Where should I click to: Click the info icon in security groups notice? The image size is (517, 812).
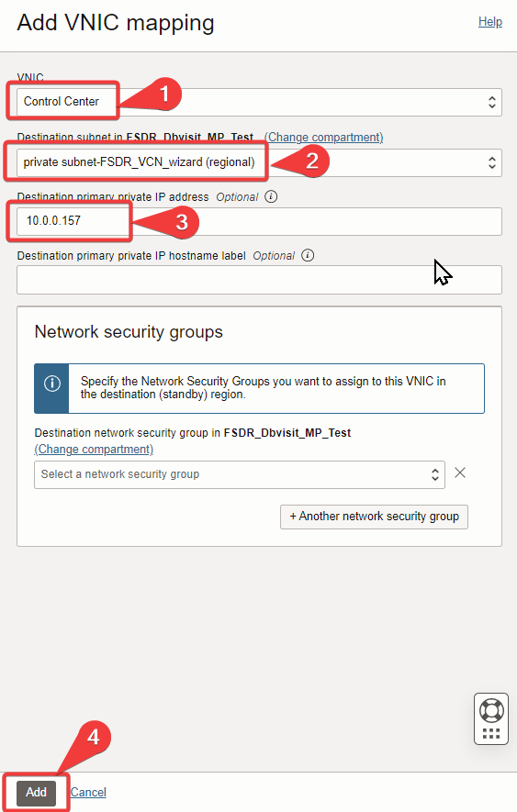pos(51,384)
